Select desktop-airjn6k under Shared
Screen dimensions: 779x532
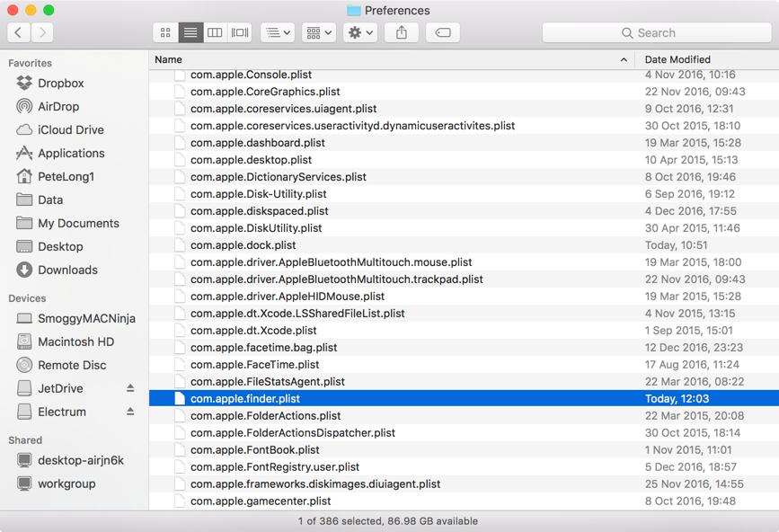pos(81,460)
